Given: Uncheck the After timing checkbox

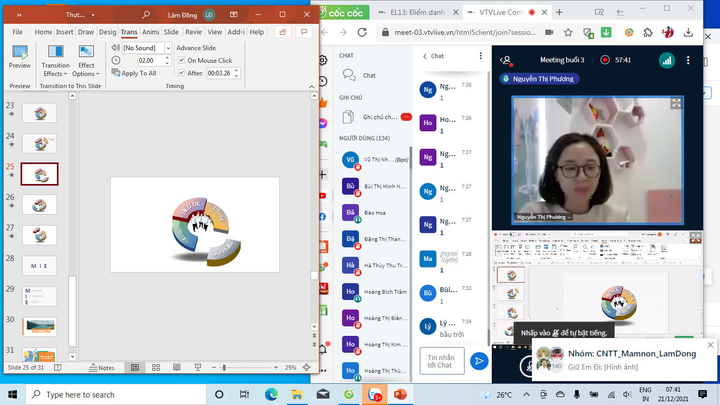Looking at the screenshot, I should (x=181, y=73).
